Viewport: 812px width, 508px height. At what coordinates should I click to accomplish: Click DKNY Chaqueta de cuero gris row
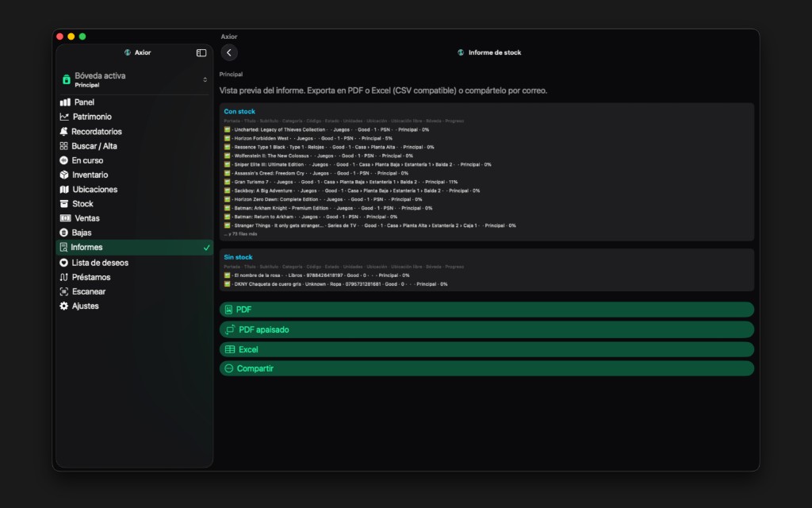coord(335,284)
